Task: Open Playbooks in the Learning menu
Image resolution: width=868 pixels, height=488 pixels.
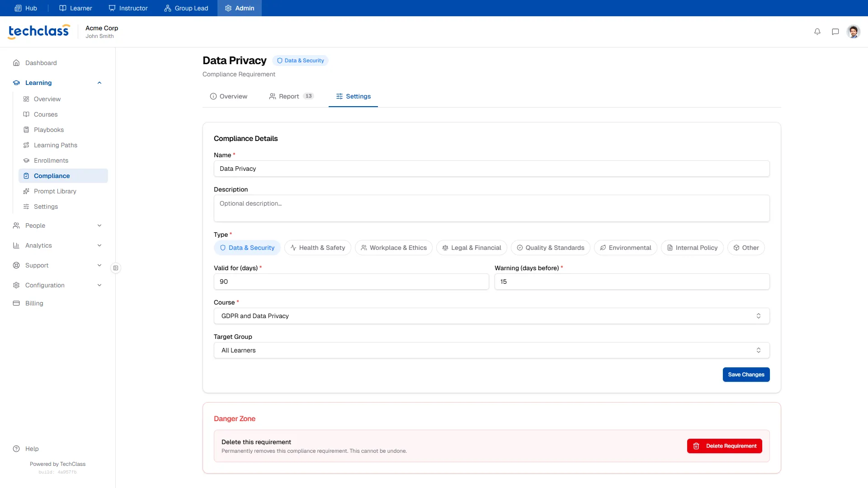Action: tap(63, 130)
